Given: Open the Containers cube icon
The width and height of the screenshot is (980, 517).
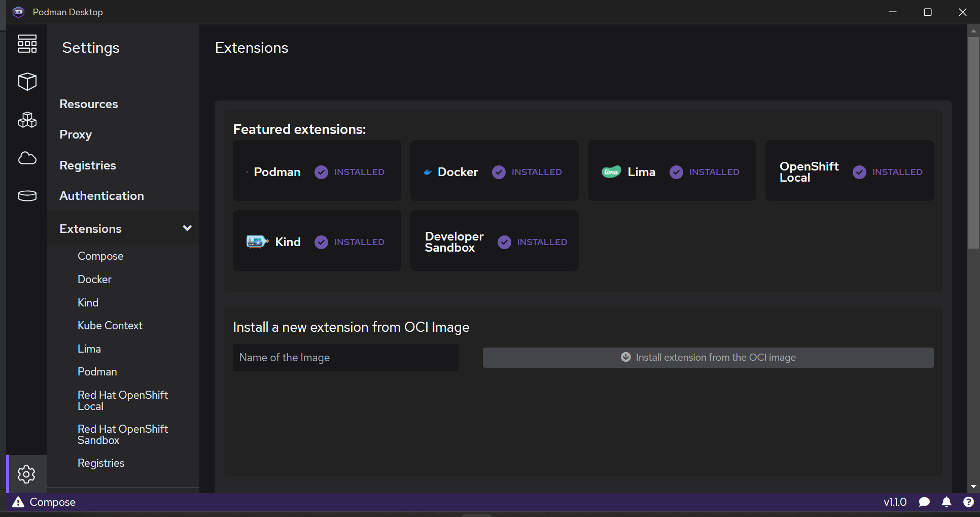Looking at the screenshot, I should point(27,81).
